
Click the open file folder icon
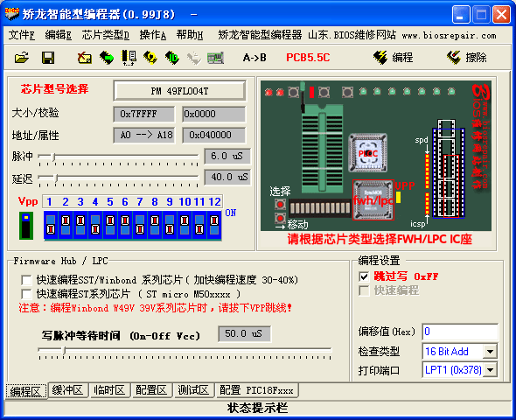pos(22,58)
